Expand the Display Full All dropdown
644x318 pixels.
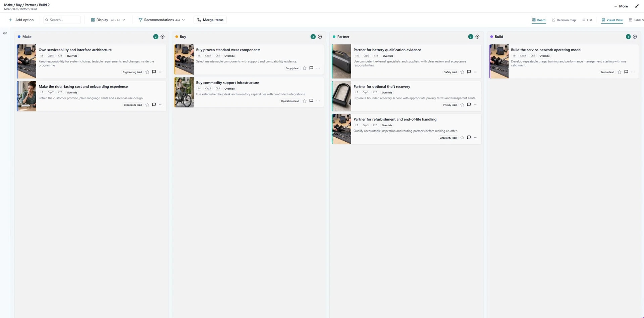108,20
